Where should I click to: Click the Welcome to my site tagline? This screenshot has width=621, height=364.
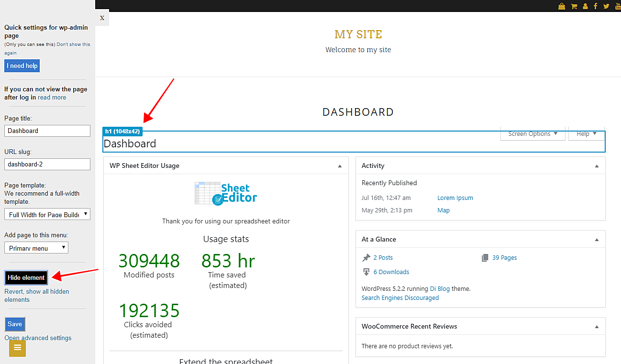click(x=358, y=50)
